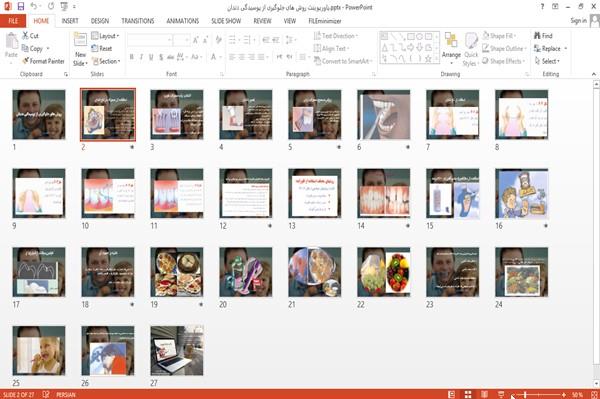Open the Layout dropdown
Viewport: 600px width, 399px height.
(106, 36)
